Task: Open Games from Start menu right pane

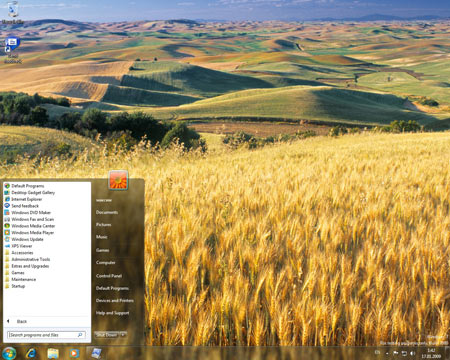Action: [103, 250]
